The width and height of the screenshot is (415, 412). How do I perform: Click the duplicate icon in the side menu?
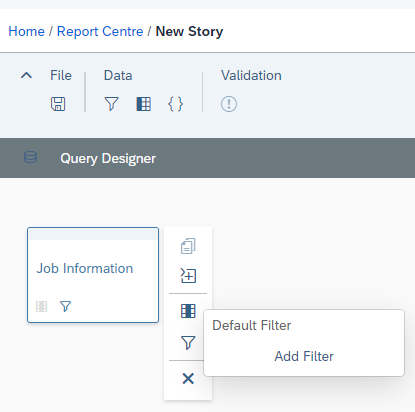[x=188, y=246]
